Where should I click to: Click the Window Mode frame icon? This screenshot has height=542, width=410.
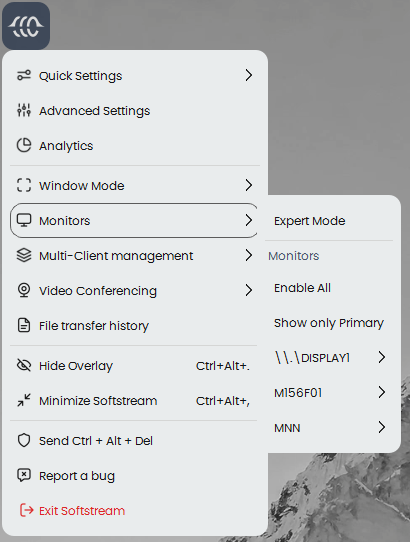point(24,185)
